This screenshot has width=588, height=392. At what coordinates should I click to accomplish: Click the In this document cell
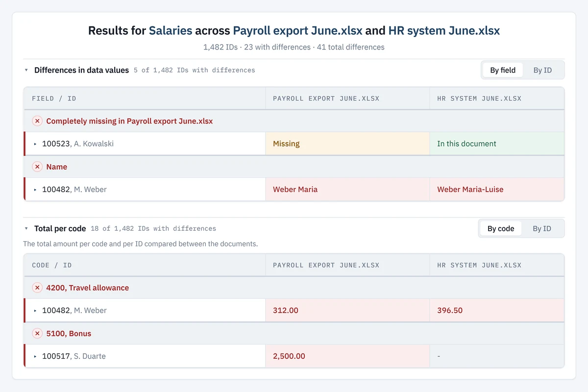[497, 144]
